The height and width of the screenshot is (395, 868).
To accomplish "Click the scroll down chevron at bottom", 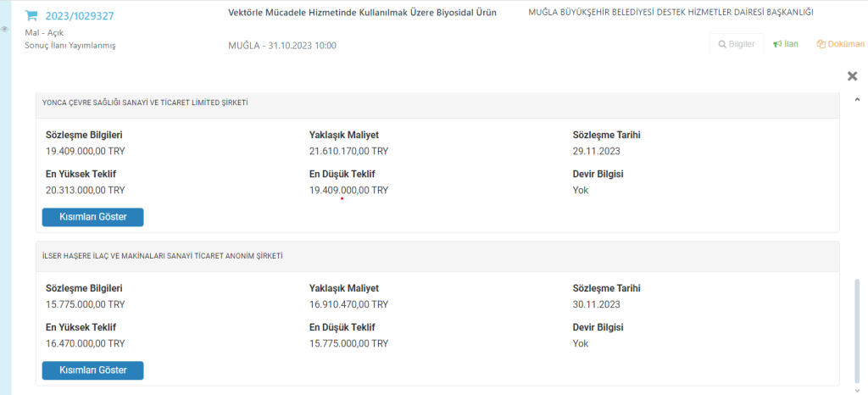I will [858, 391].
